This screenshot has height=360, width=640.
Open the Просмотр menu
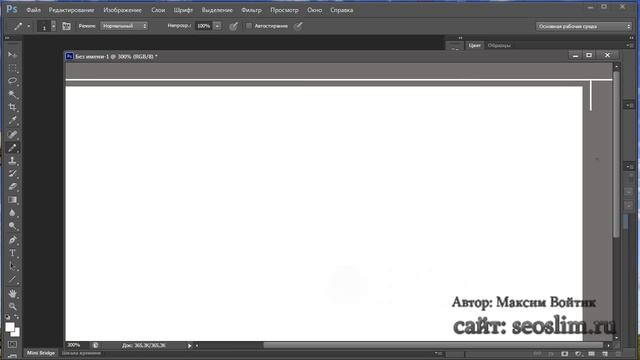[x=284, y=10]
